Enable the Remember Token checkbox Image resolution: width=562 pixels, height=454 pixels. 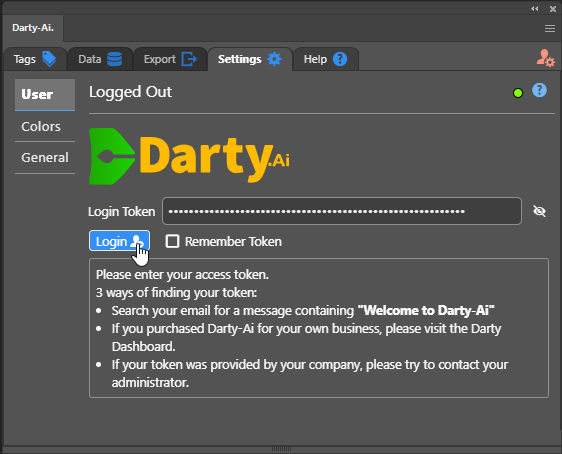click(x=172, y=241)
